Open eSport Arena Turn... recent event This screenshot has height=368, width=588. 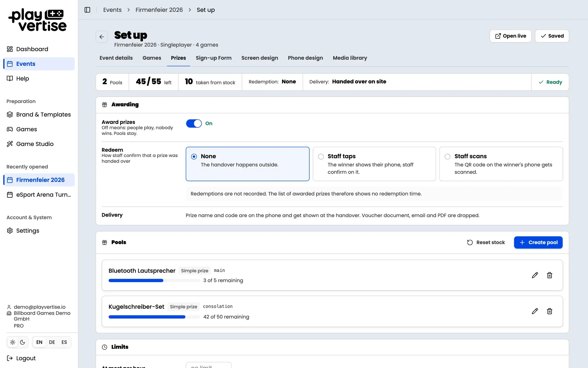click(x=39, y=195)
